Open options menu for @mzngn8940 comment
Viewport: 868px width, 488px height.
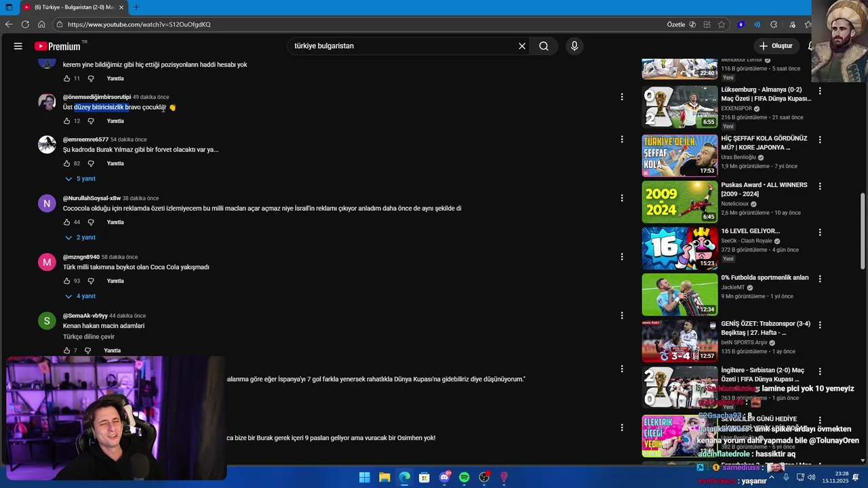pyautogui.click(x=622, y=257)
